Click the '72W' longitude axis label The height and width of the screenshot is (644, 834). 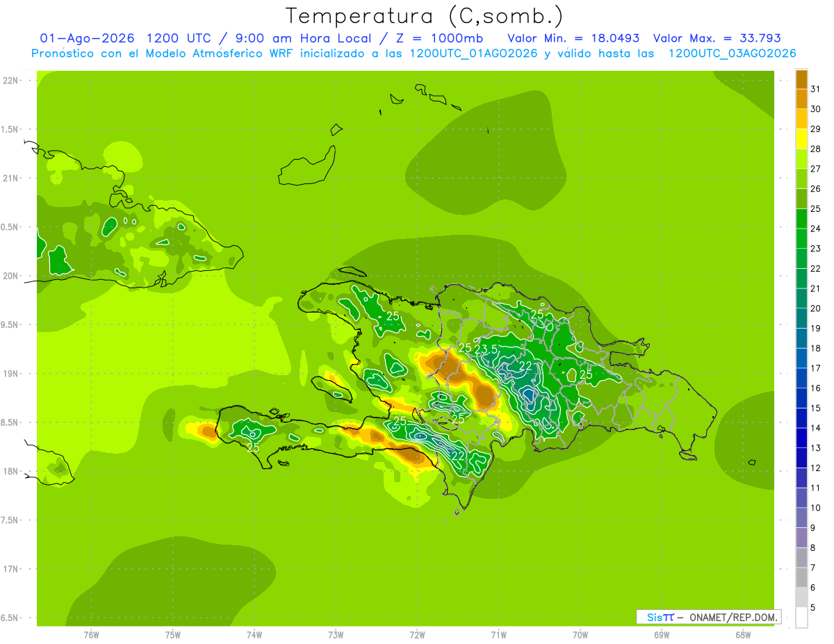[417, 635]
